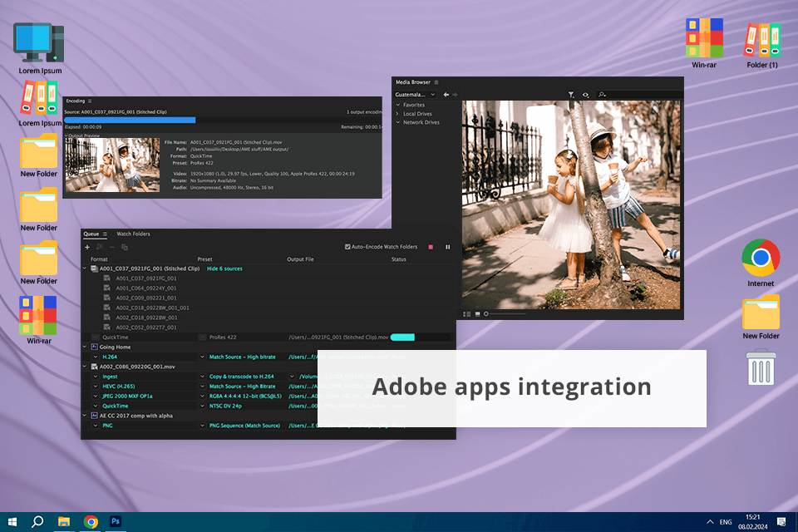
Task: Click the A002_C086_09220G_001.mov clip icon
Action: point(94,367)
